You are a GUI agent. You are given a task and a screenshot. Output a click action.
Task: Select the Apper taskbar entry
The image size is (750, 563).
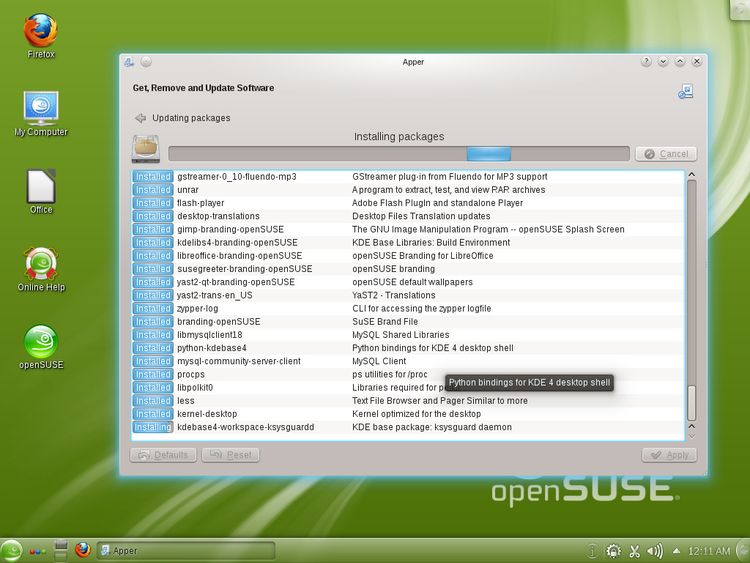click(185, 550)
